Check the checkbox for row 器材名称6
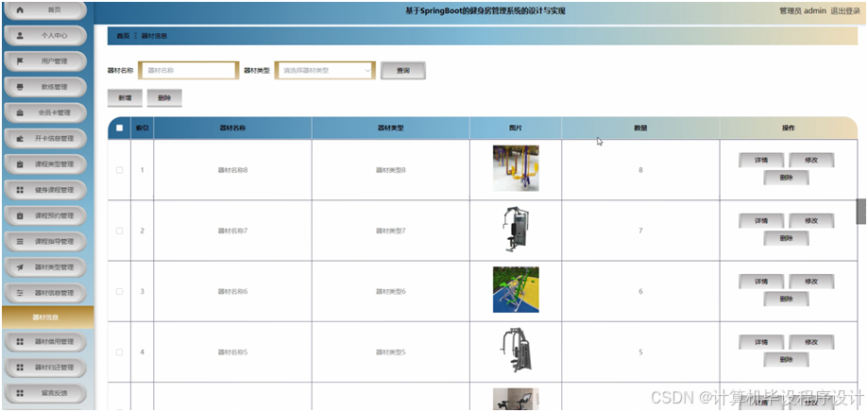 (x=120, y=291)
